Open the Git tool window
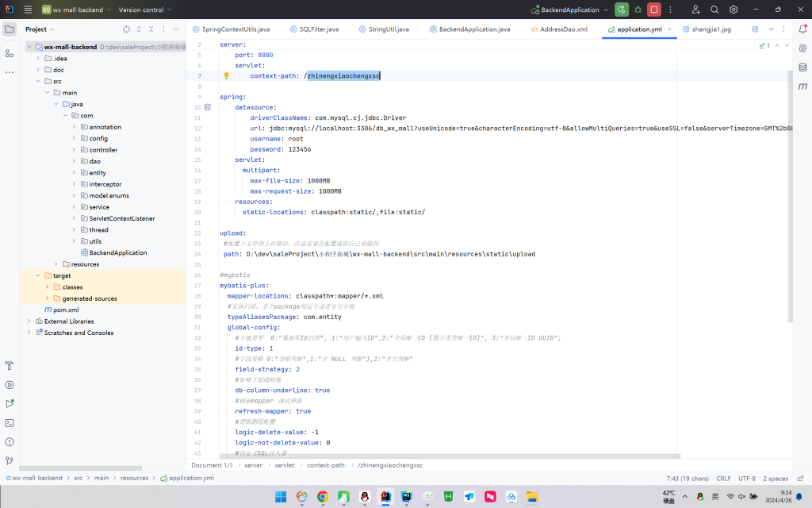Screen dimensions: 812x508 click(x=10, y=460)
